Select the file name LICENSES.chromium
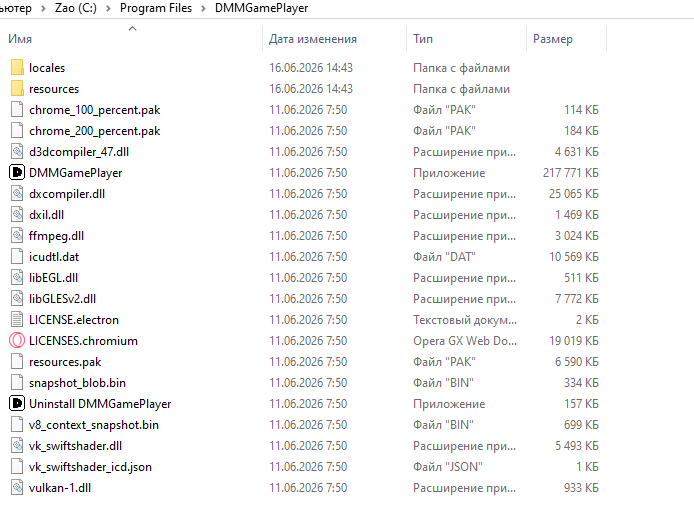The height and width of the screenshot is (509, 694). (83, 341)
